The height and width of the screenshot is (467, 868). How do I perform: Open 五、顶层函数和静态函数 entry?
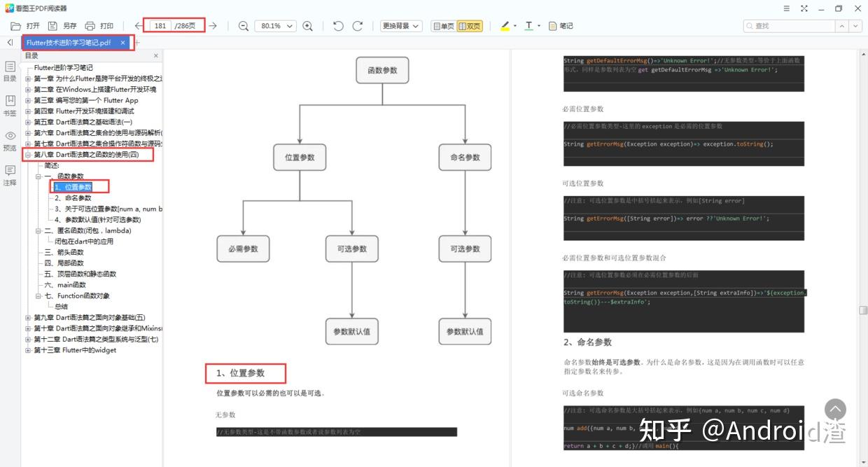[x=80, y=274]
